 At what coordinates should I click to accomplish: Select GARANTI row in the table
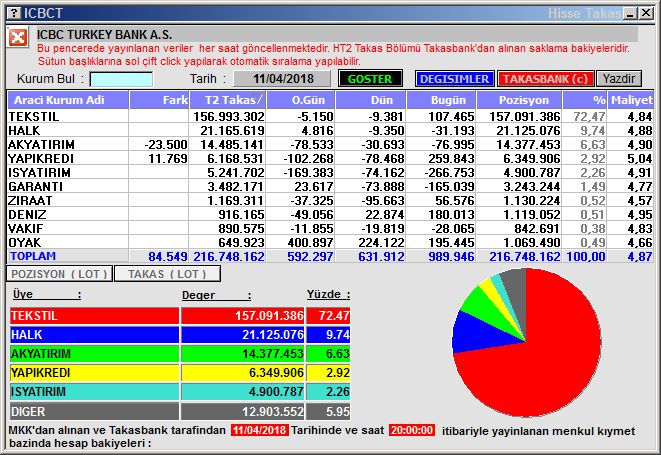click(x=330, y=186)
